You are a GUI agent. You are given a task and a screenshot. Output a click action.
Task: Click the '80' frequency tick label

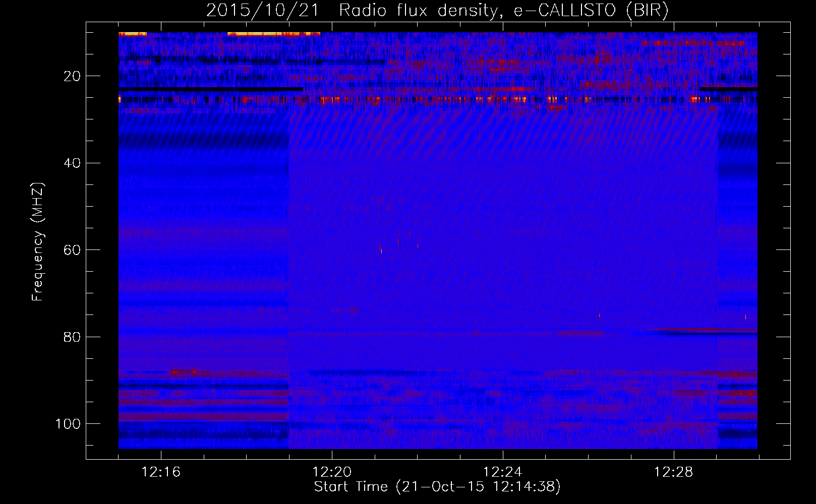tap(73, 337)
